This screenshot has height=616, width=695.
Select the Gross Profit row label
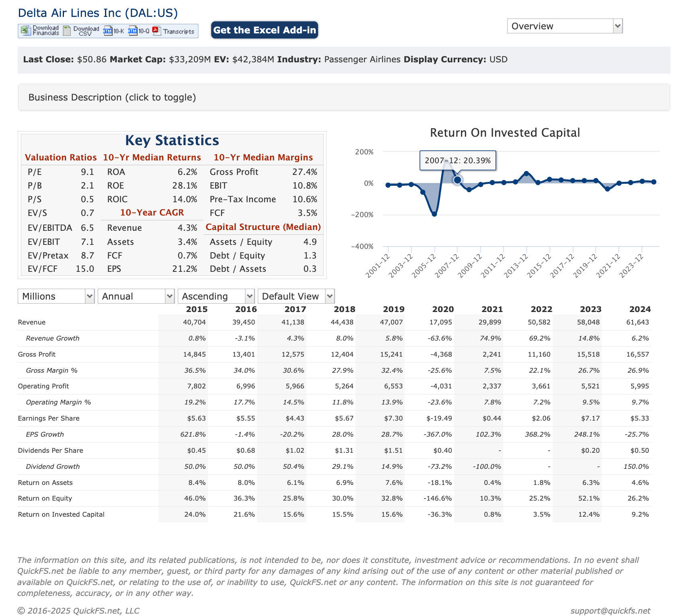(x=37, y=354)
